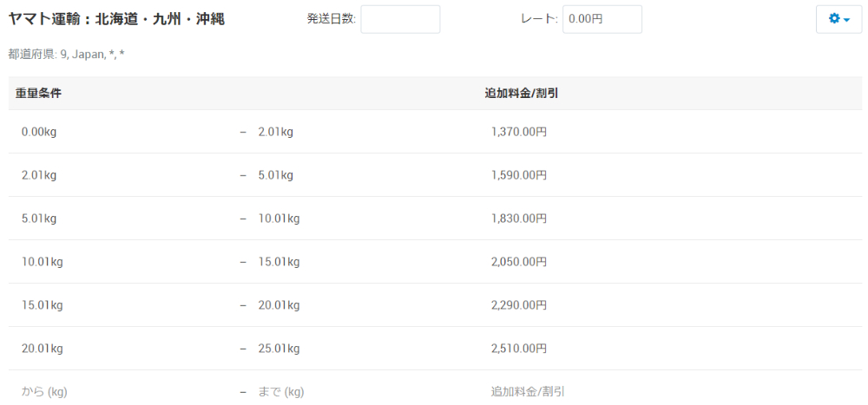Viewport: 868px width, 405px height.
Task: Click the レート field showing 0.00円
Action: (602, 19)
